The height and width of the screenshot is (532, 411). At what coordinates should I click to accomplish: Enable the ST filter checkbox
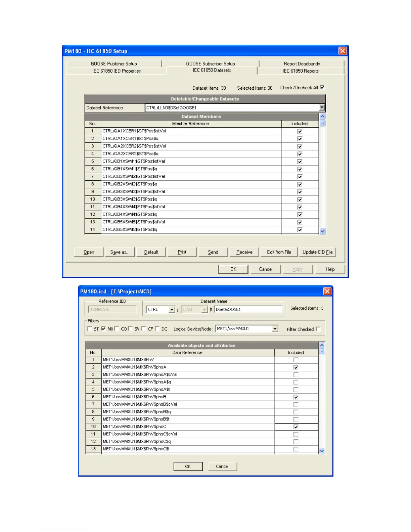pos(90,329)
